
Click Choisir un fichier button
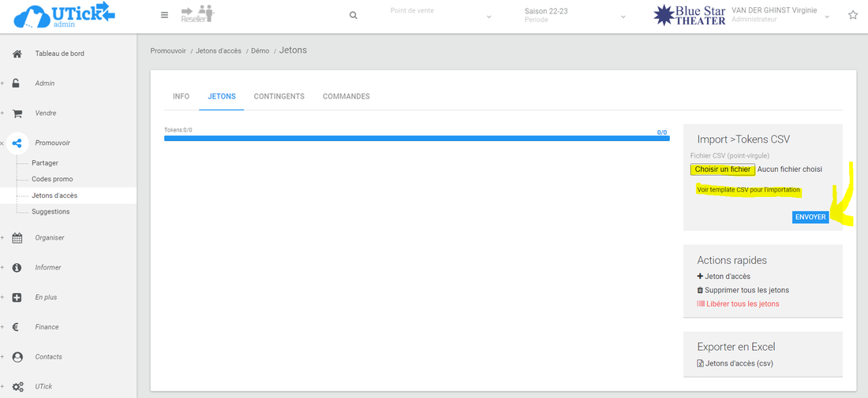click(722, 169)
